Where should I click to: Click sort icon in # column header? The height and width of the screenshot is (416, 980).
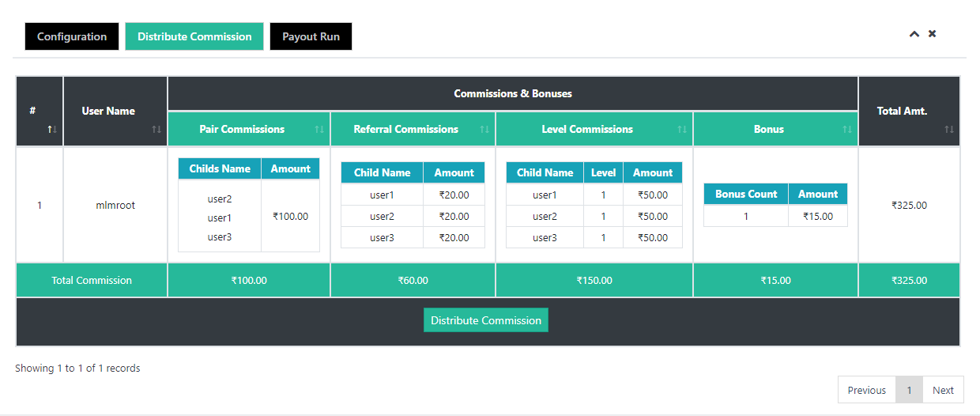coord(52,129)
